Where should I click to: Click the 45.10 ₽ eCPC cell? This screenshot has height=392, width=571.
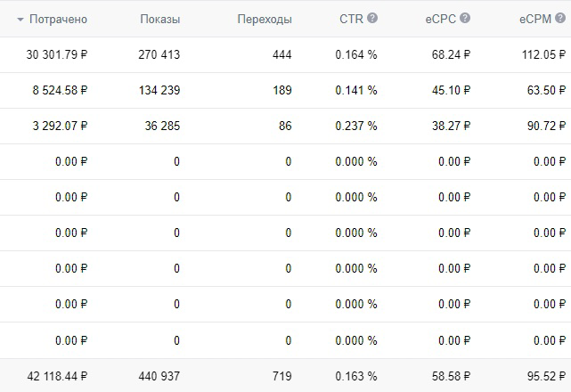(x=450, y=90)
